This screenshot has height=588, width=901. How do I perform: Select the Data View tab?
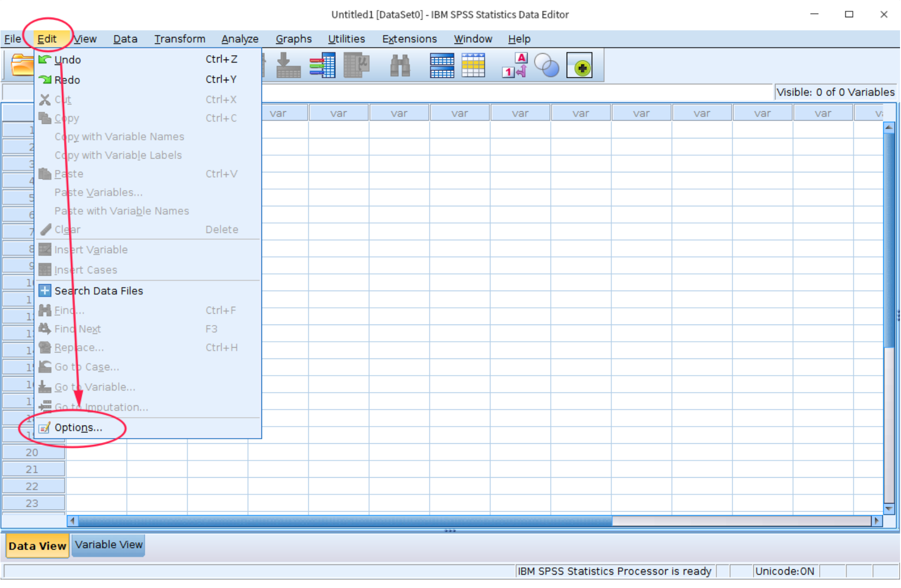37,546
